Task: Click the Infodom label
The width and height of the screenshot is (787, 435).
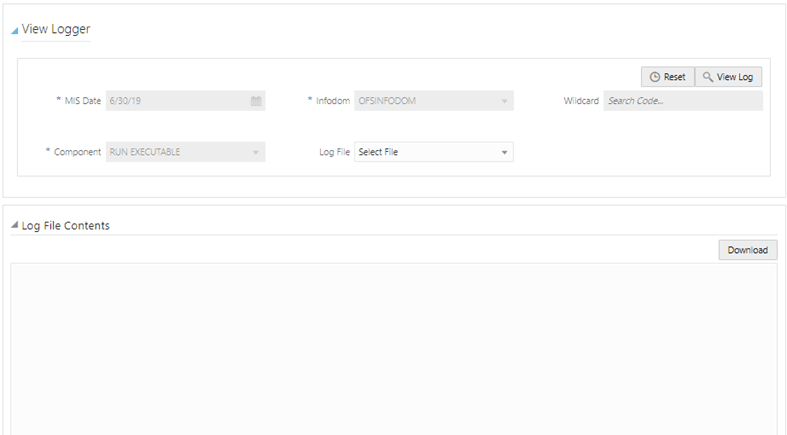Action: point(333,101)
